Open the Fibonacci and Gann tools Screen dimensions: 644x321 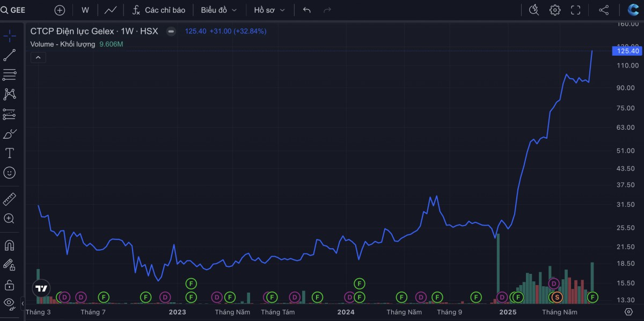[9, 74]
